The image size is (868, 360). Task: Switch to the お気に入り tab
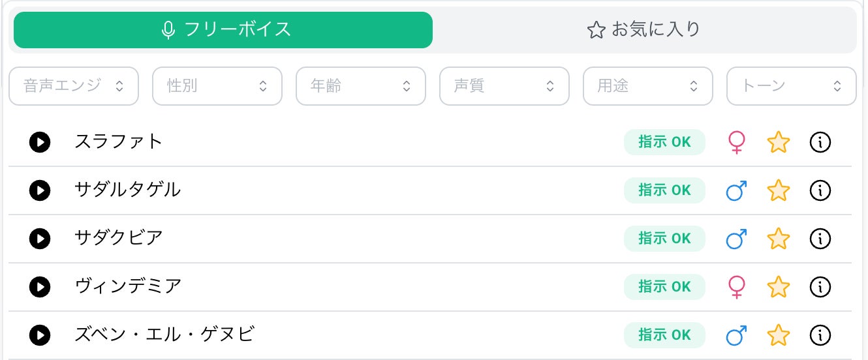point(644,30)
